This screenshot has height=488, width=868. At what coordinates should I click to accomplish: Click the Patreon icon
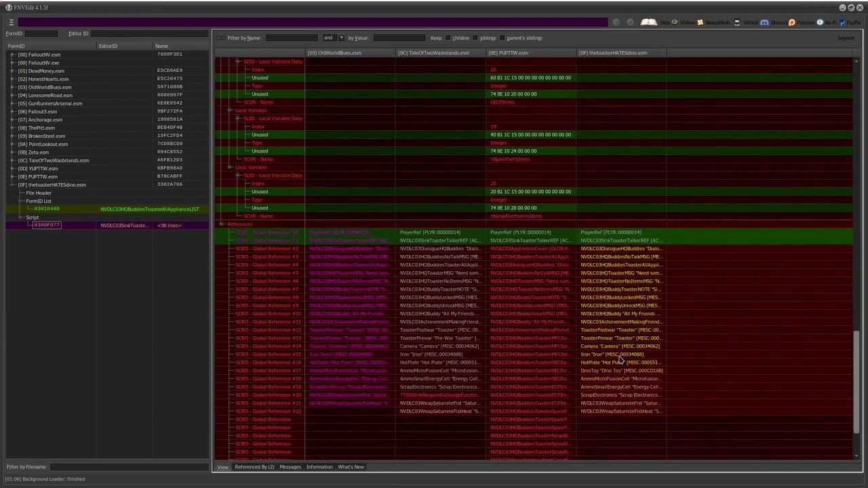point(791,22)
